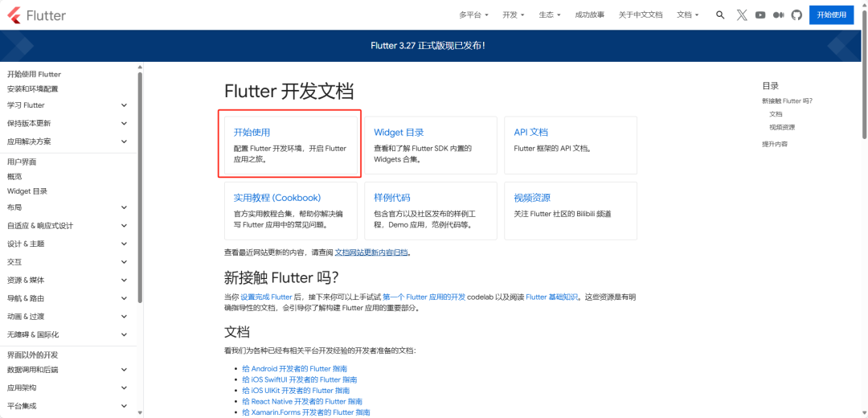Open Flutter's X (Twitter) page icon

tap(742, 15)
